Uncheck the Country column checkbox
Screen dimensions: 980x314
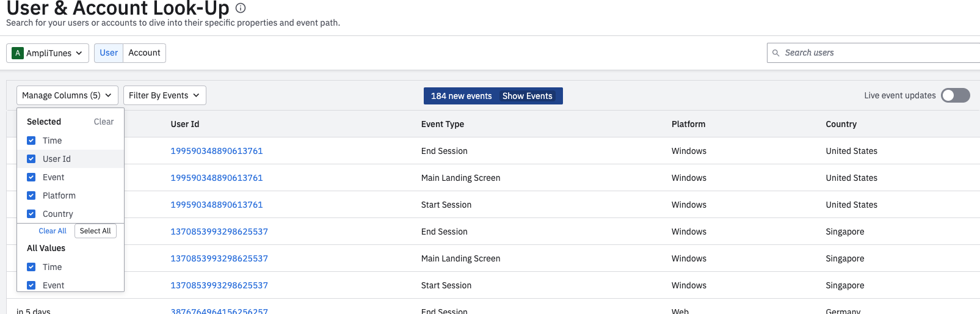pos(31,214)
